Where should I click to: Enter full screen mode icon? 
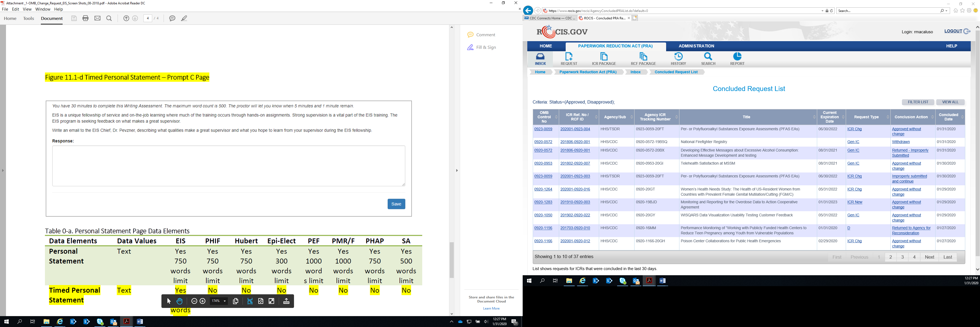coord(272,301)
